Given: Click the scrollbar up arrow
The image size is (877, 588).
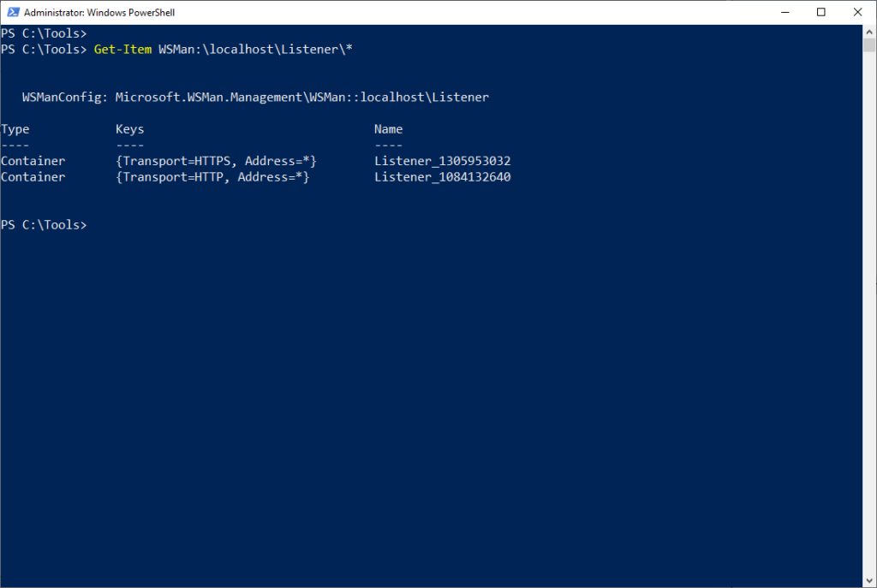Looking at the screenshot, I should pos(867,32).
